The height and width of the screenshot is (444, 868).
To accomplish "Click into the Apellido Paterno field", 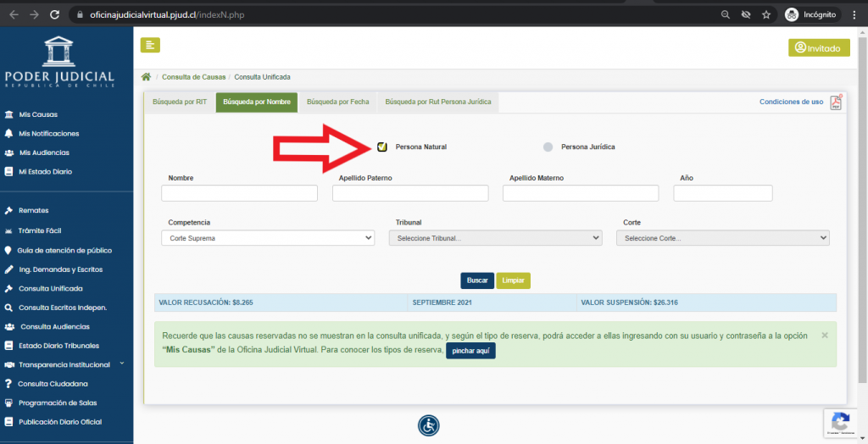I will pyautogui.click(x=410, y=193).
